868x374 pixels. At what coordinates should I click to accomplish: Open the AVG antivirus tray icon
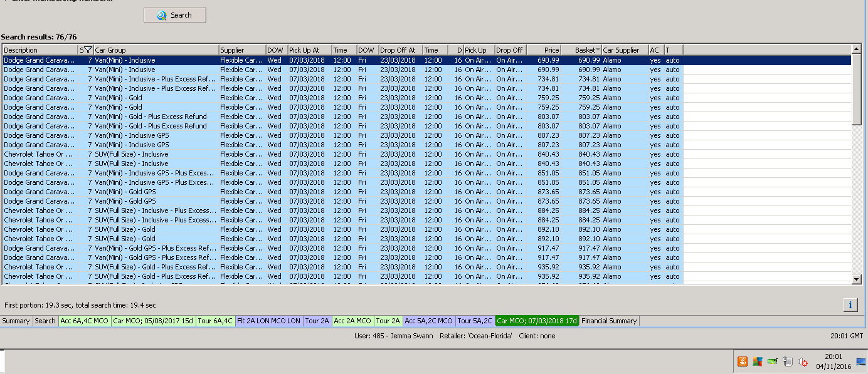coord(758,361)
